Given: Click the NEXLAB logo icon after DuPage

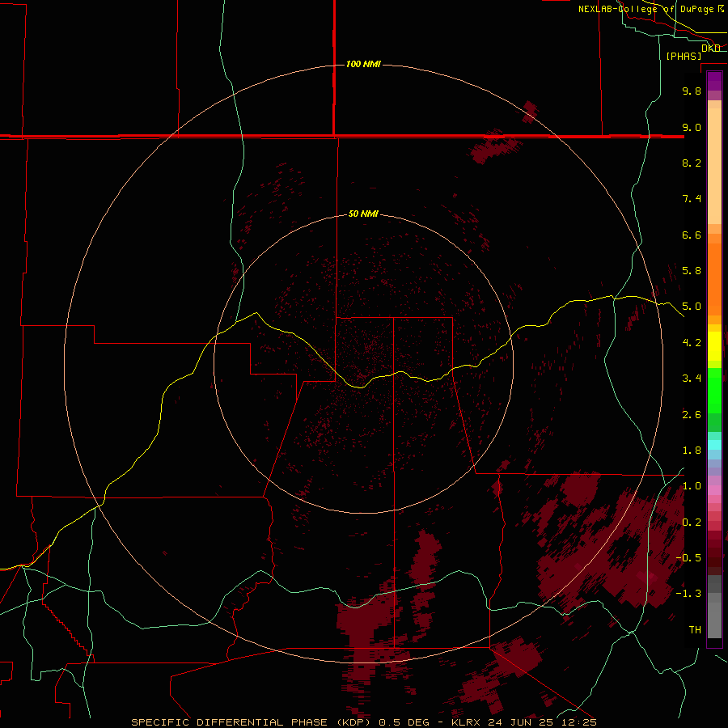Looking at the screenshot, I should tap(721, 9).
